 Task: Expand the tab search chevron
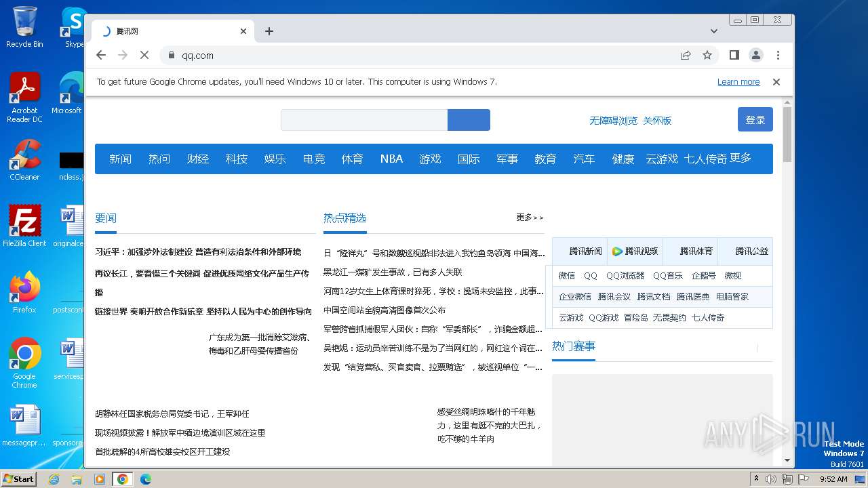713,31
